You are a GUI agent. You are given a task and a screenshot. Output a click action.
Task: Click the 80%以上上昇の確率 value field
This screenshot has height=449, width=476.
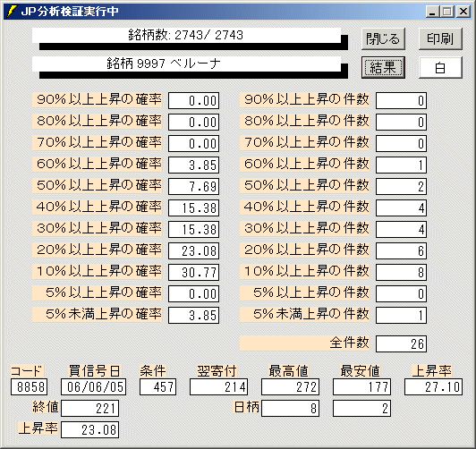(193, 122)
